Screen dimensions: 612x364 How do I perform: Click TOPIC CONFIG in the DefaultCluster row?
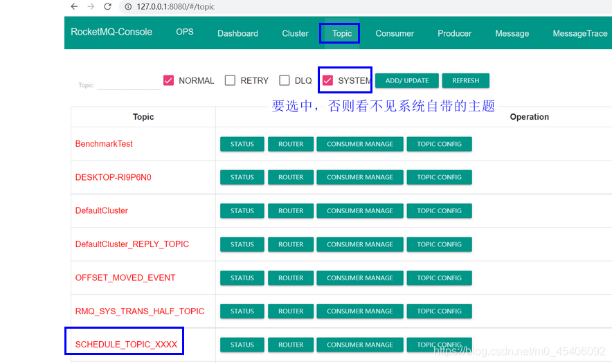439,210
